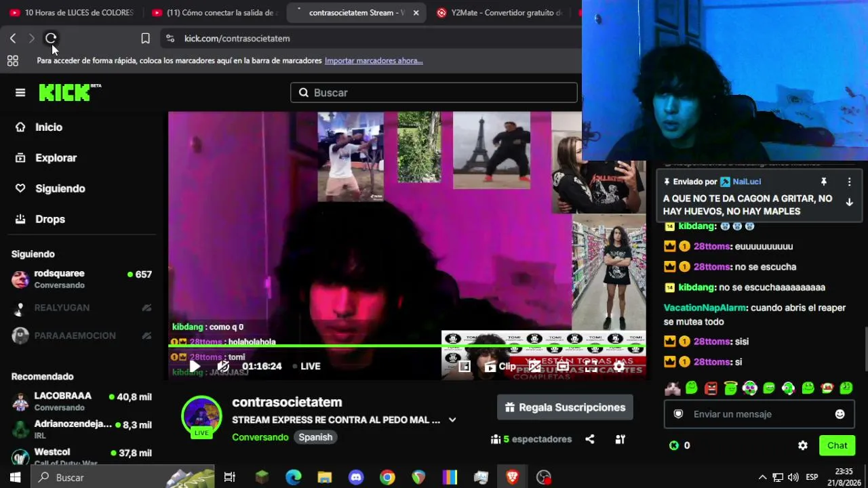Switch to the 10 Horas de LUCES tab
The image size is (868, 488).
[72, 13]
